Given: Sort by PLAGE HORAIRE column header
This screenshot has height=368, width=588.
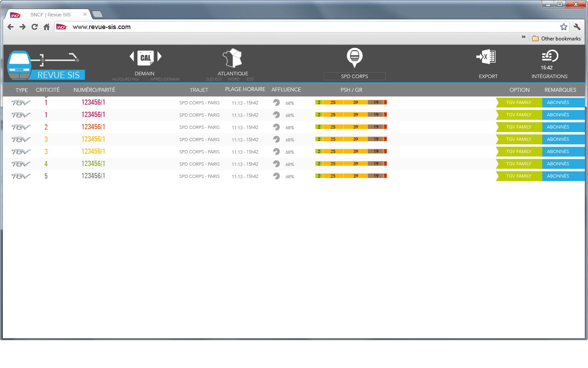Looking at the screenshot, I should coord(245,89).
